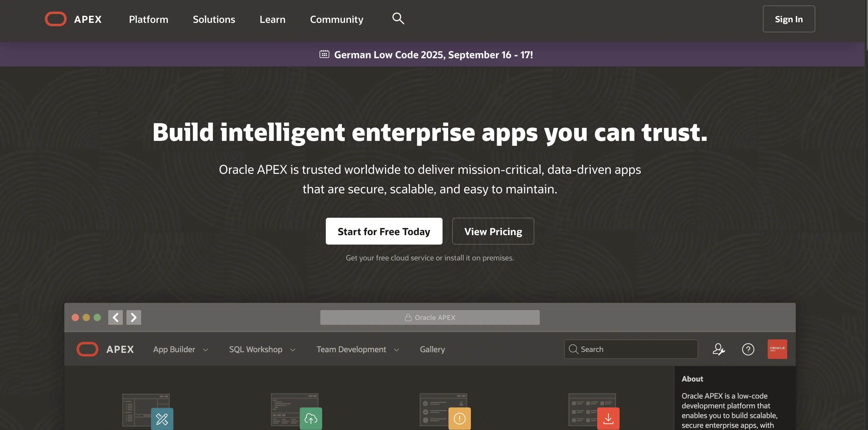Select App Builder menu label
This screenshot has height=430, width=868.
click(x=174, y=349)
